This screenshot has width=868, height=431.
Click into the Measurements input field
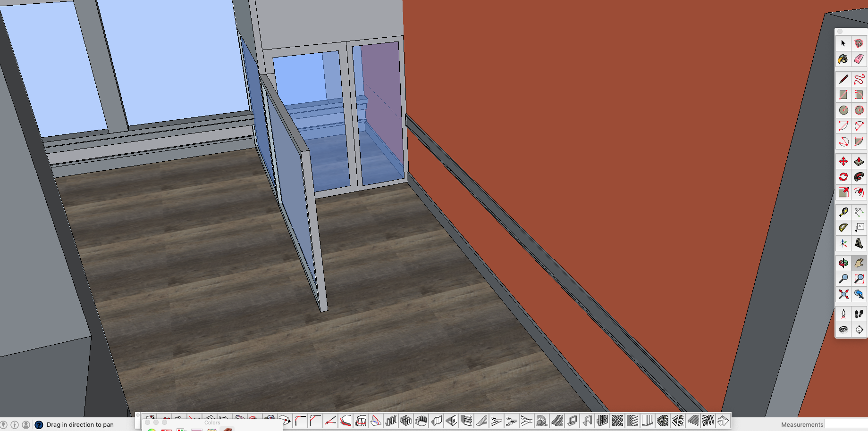(846, 424)
